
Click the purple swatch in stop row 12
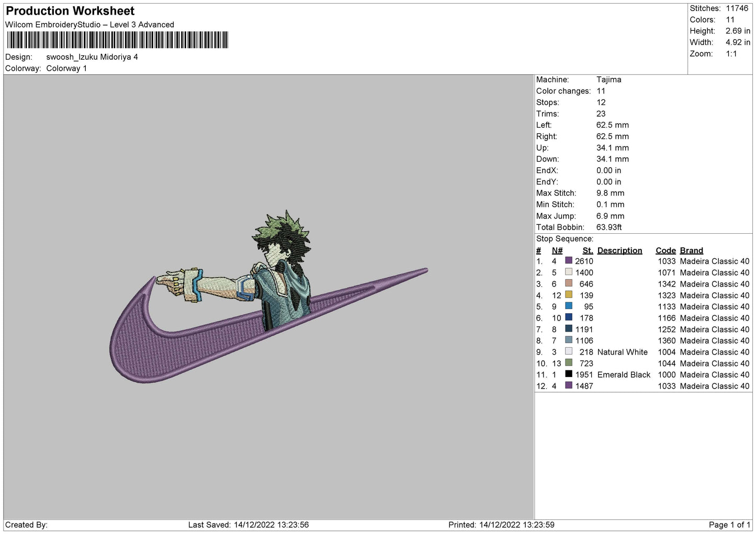click(x=568, y=385)
